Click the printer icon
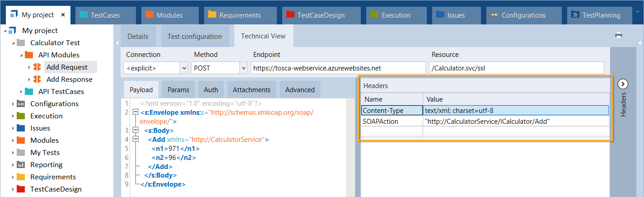The image size is (644, 197). coord(618,35)
